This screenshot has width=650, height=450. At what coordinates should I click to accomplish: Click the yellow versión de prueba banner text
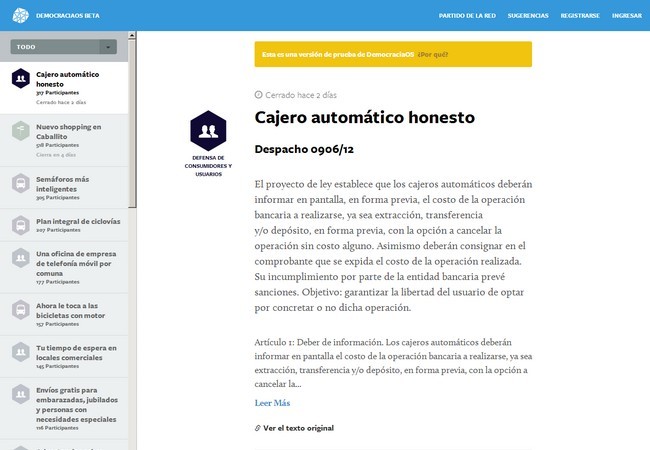[x=338, y=54]
